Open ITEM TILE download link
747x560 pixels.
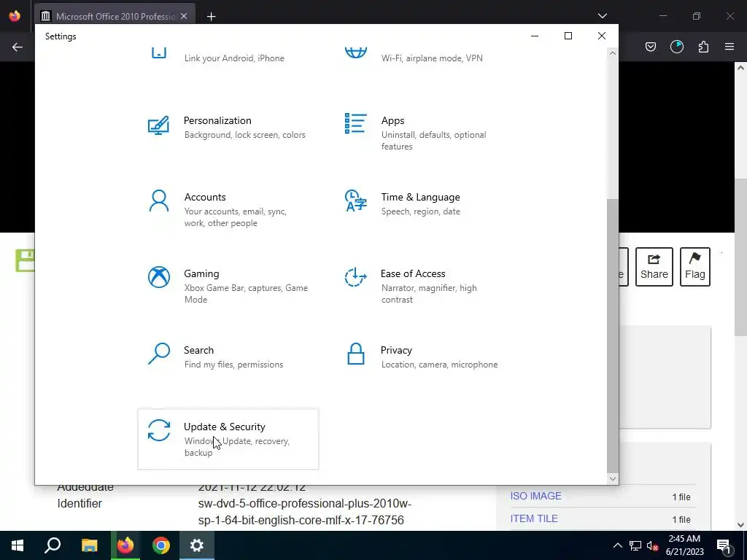click(534, 519)
